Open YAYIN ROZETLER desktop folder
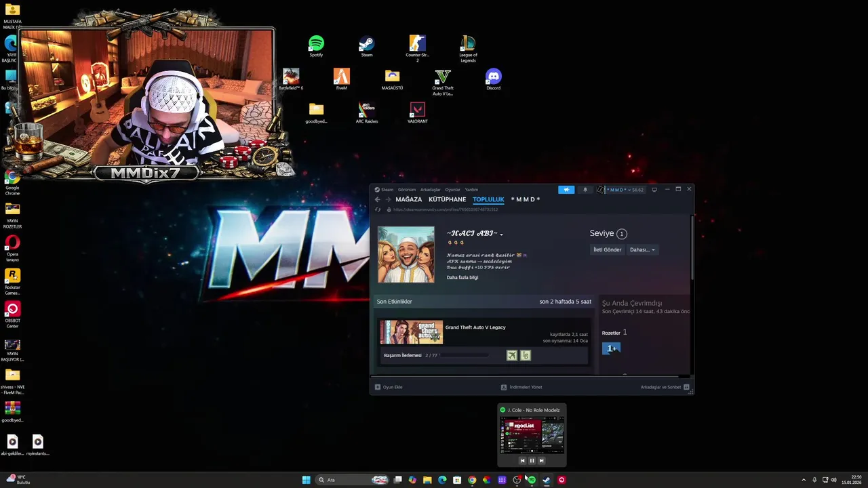This screenshot has width=868, height=488. (12, 216)
